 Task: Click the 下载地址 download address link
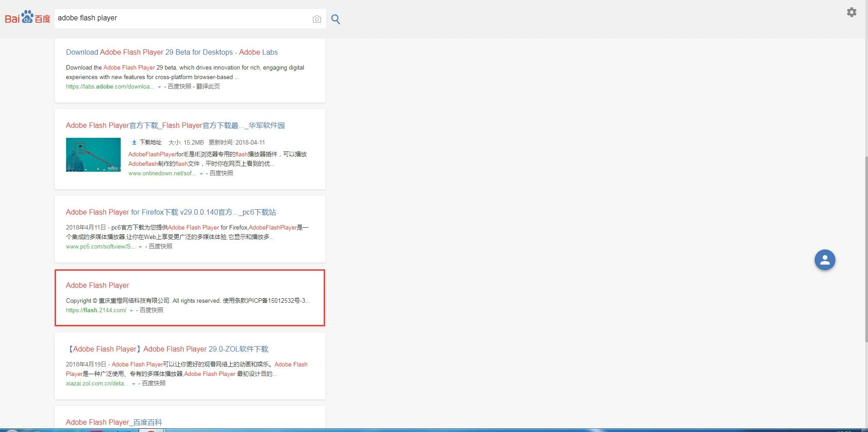point(151,142)
